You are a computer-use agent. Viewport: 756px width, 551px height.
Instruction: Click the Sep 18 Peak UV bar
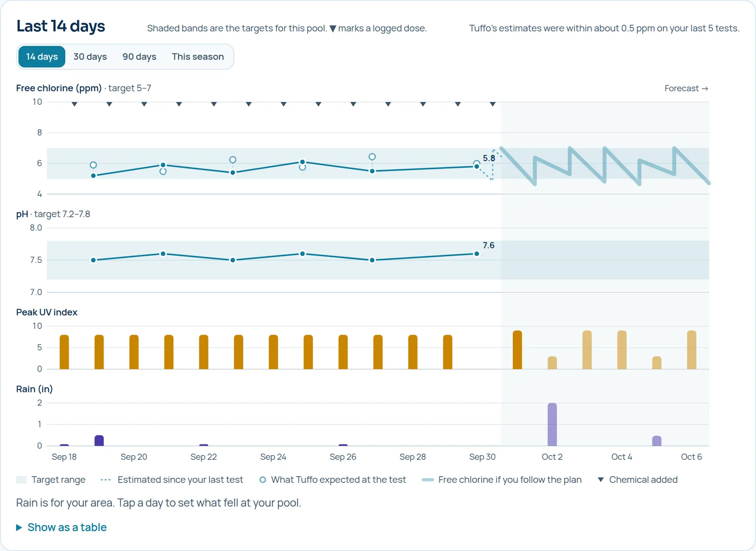[64, 352]
